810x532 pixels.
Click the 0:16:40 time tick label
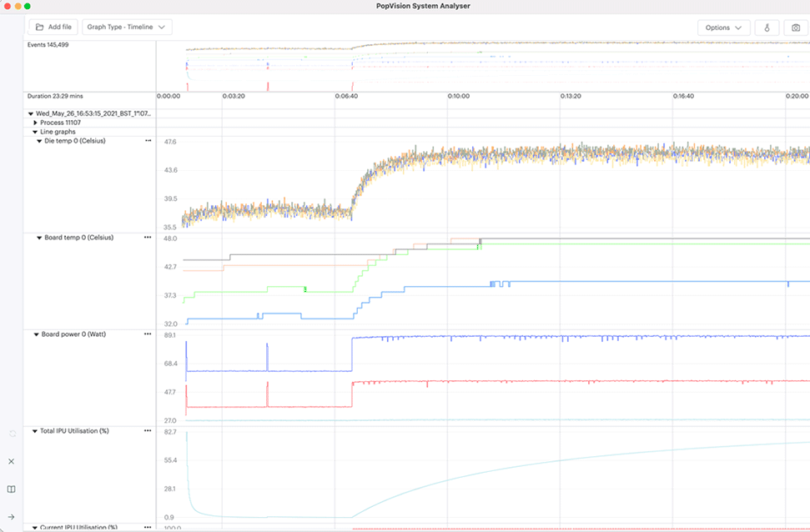[683, 96]
